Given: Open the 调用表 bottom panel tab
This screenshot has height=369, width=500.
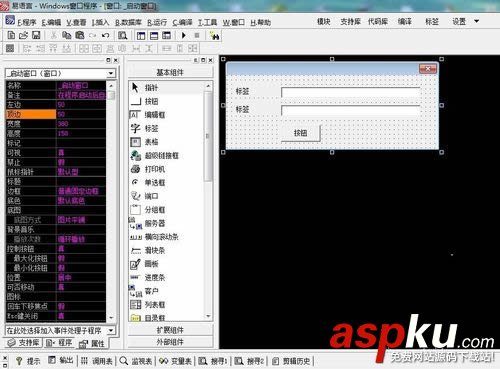Looking at the screenshot, I should pyautogui.click(x=96, y=361).
